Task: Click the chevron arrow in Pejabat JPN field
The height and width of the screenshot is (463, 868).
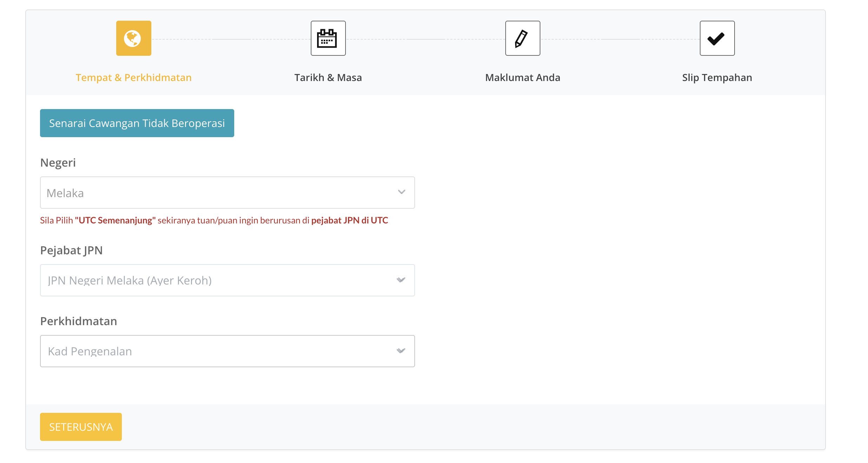Action: [x=401, y=280]
